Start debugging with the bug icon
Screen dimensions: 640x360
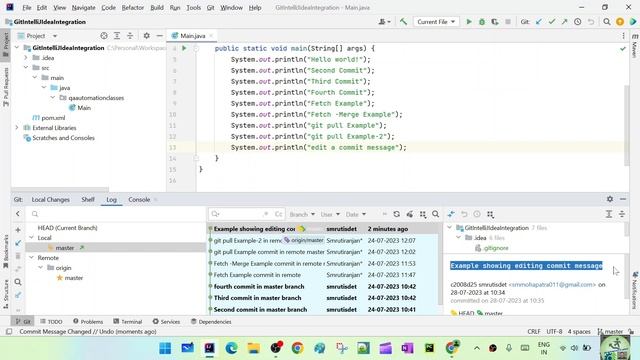482,22
